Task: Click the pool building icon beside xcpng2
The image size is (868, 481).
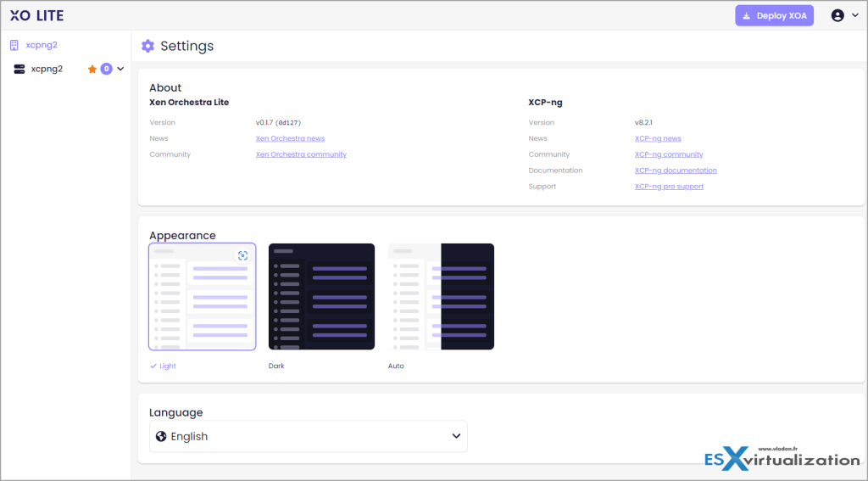Action: (14, 45)
